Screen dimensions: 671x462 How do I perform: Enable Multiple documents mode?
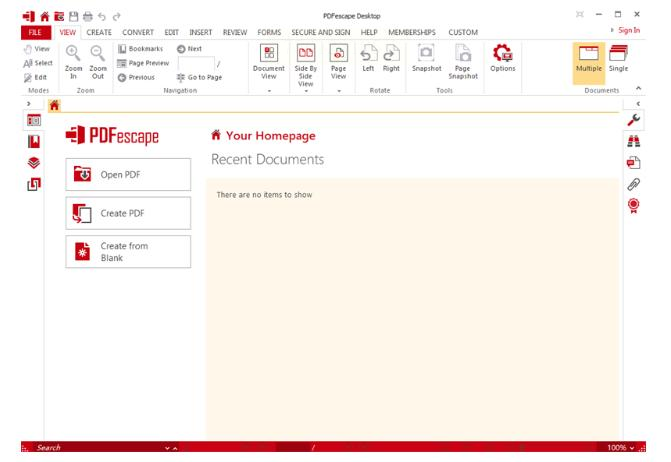point(589,62)
